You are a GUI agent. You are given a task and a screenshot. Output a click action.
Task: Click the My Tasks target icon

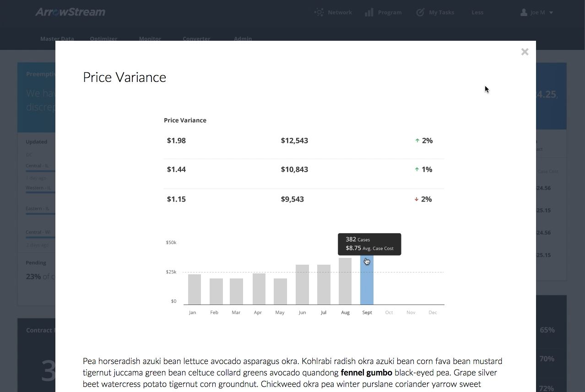(420, 12)
